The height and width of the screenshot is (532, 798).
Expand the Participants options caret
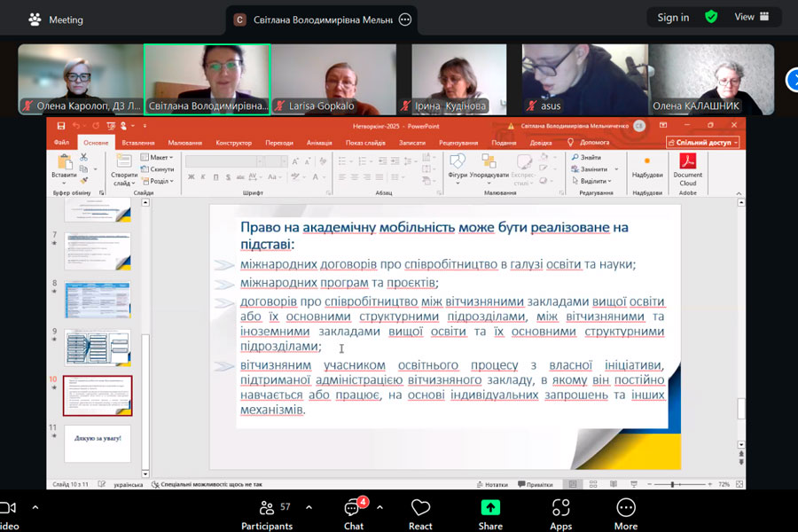point(309,507)
